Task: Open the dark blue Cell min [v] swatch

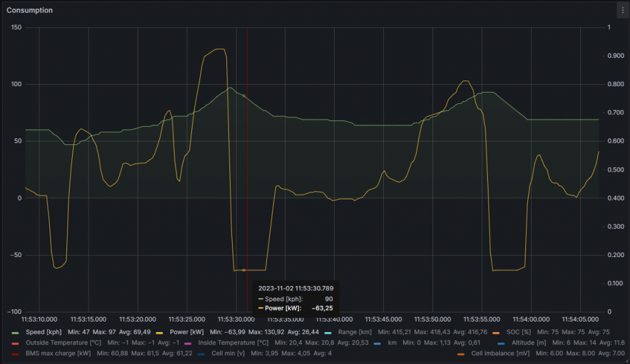Action: [201, 354]
